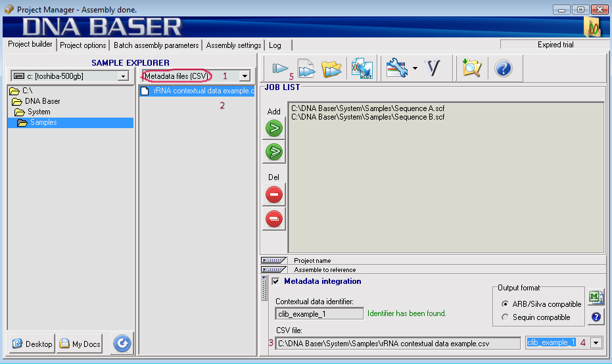
Task: Select DNA Baser folder in tree
Action: click(43, 101)
